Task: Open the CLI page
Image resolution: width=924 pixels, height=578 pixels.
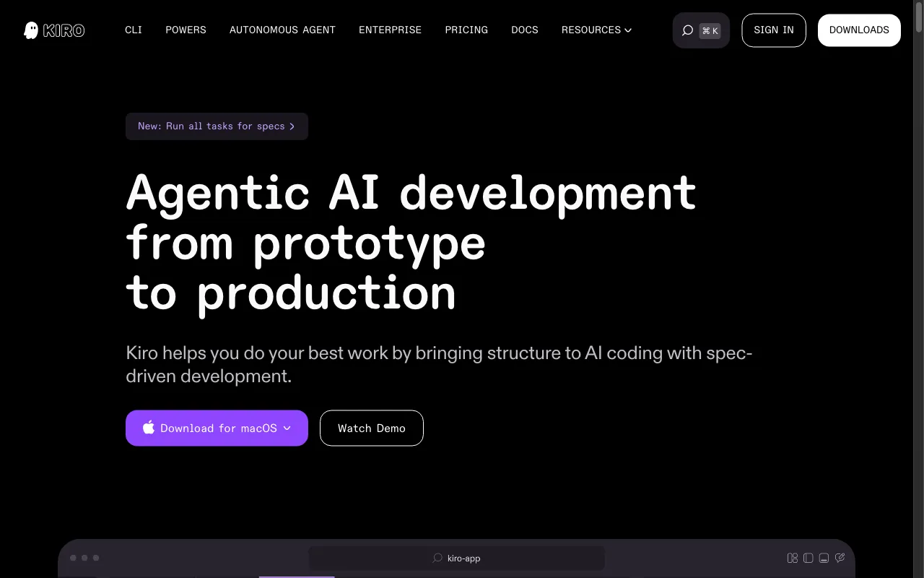Action: coord(134,30)
